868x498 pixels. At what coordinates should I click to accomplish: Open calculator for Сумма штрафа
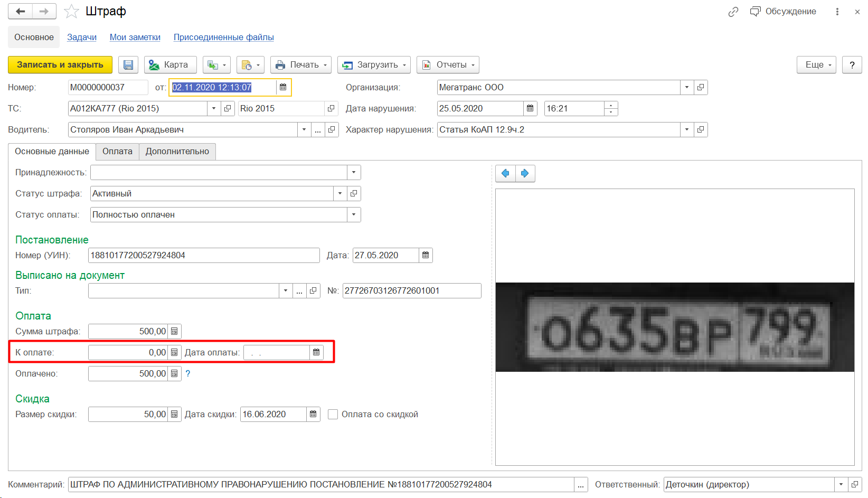click(x=174, y=332)
